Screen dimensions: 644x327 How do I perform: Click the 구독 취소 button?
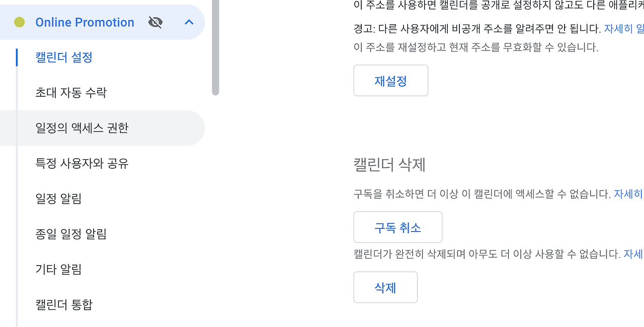(x=398, y=227)
